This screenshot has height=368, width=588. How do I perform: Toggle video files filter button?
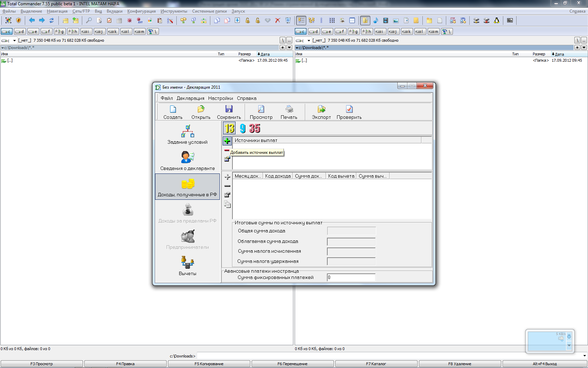386,20
